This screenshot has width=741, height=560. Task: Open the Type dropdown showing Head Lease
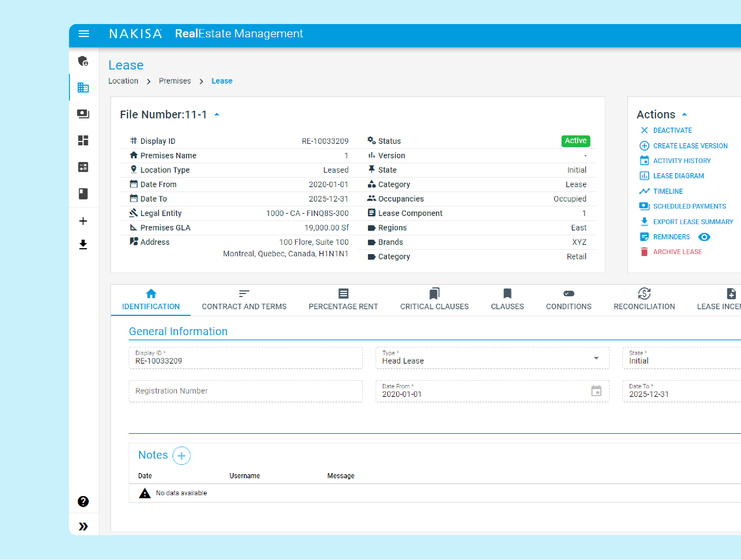pos(596,358)
